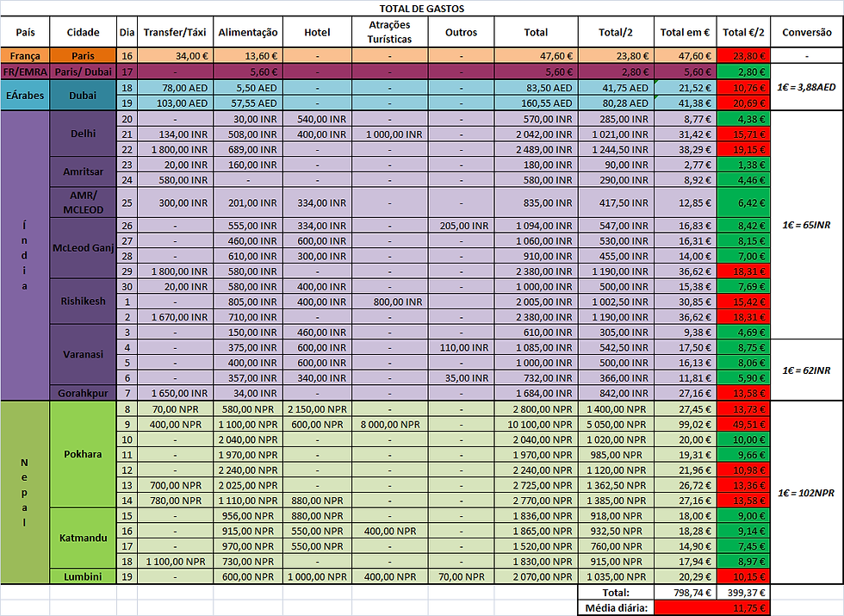Click the 'Cidade' column header

click(x=83, y=33)
